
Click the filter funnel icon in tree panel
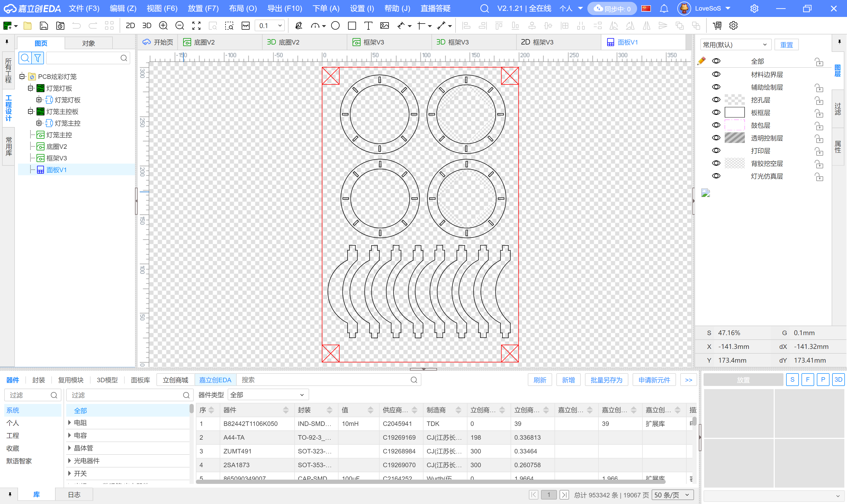[38, 58]
